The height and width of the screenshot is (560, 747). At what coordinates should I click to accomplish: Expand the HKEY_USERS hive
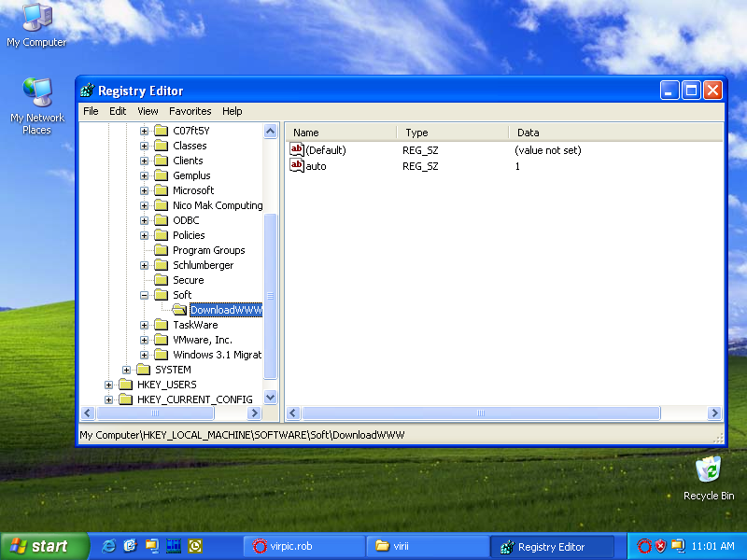(108, 385)
